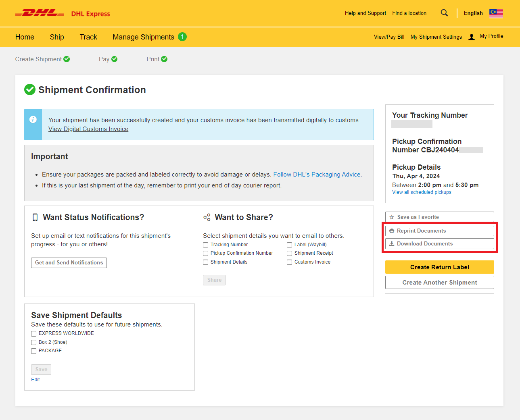Image resolution: width=520 pixels, height=420 pixels.
Task: Tick the PACKAGE default checkbox
Action: [x=34, y=351]
